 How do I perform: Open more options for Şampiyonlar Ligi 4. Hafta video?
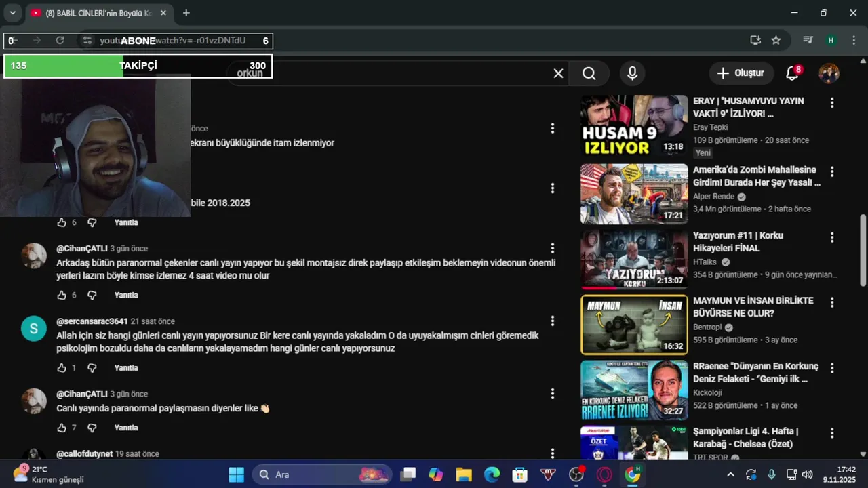tap(832, 433)
